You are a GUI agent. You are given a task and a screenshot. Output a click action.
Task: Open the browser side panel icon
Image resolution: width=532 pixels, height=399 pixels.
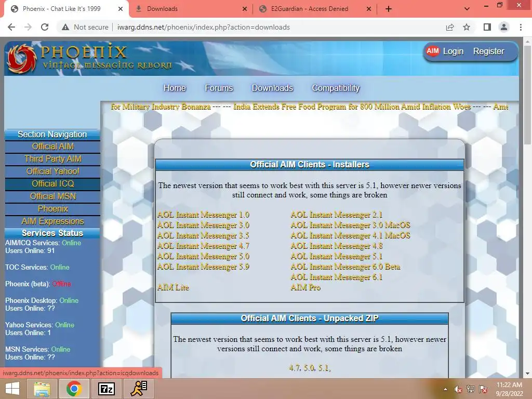click(x=487, y=27)
